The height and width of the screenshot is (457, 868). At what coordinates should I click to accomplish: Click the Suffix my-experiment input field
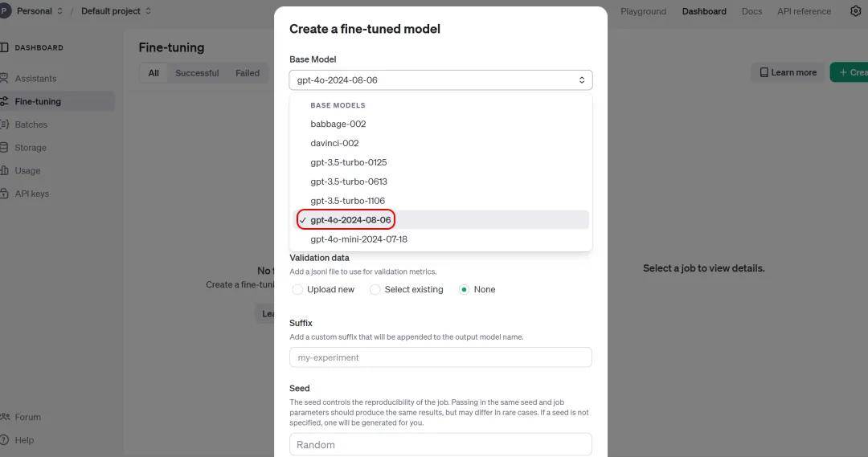coord(440,357)
